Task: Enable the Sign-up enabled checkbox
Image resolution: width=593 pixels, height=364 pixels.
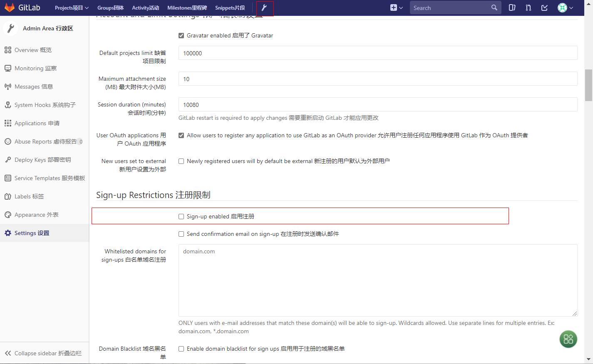Action: (x=181, y=216)
